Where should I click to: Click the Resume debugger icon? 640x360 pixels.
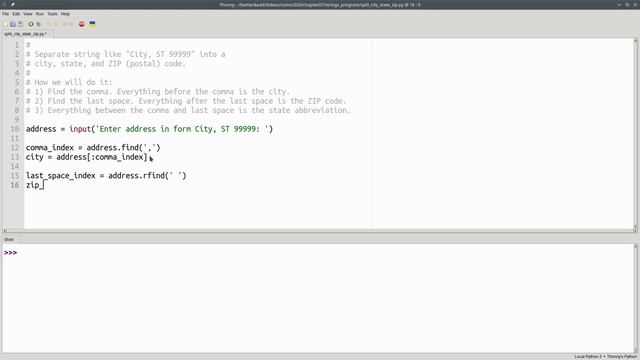71,24
